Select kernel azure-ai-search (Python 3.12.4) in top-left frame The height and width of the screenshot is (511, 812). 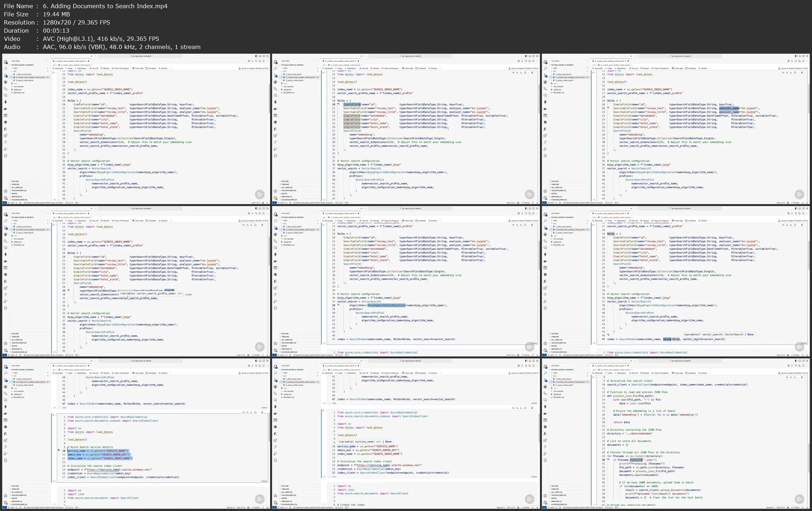pos(254,68)
